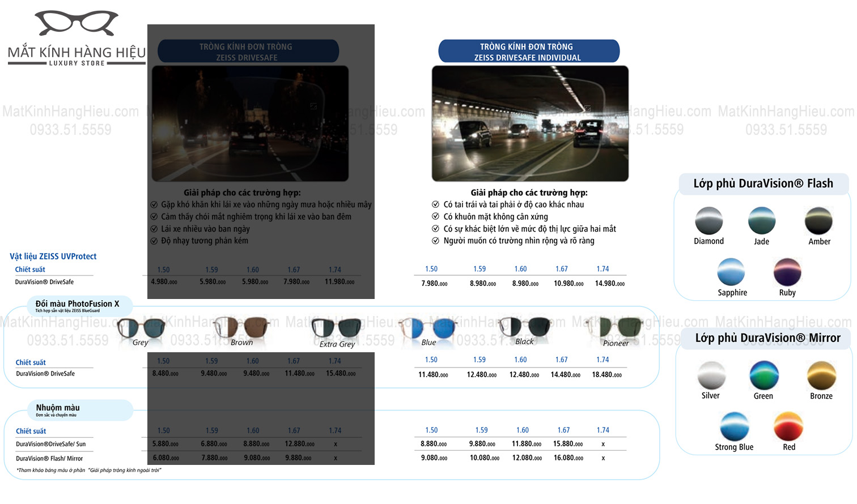The height and width of the screenshot is (504, 857).
Task: Select the Bronze Mirror coating lens
Action: [x=821, y=375]
